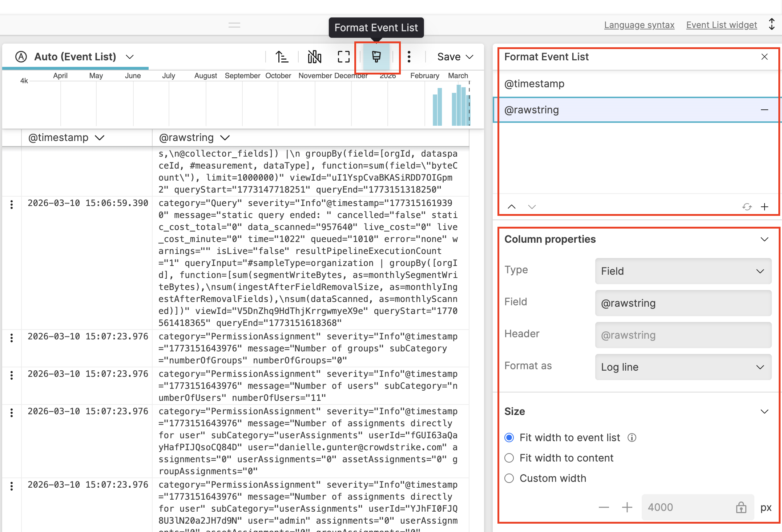Add a new column with the plus icon
The width and height of the screenshot is (782, 532).
coord(765,206)
